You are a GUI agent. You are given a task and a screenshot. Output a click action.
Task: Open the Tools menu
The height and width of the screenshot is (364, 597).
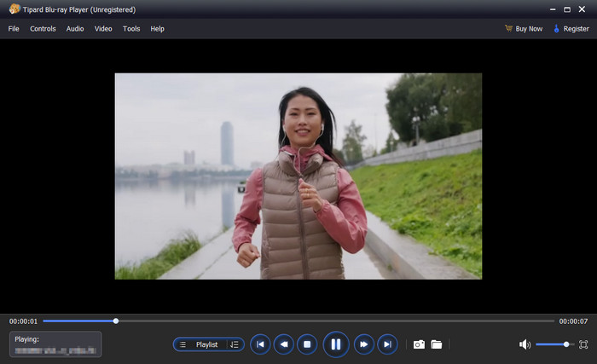click(x=131, y=29)
